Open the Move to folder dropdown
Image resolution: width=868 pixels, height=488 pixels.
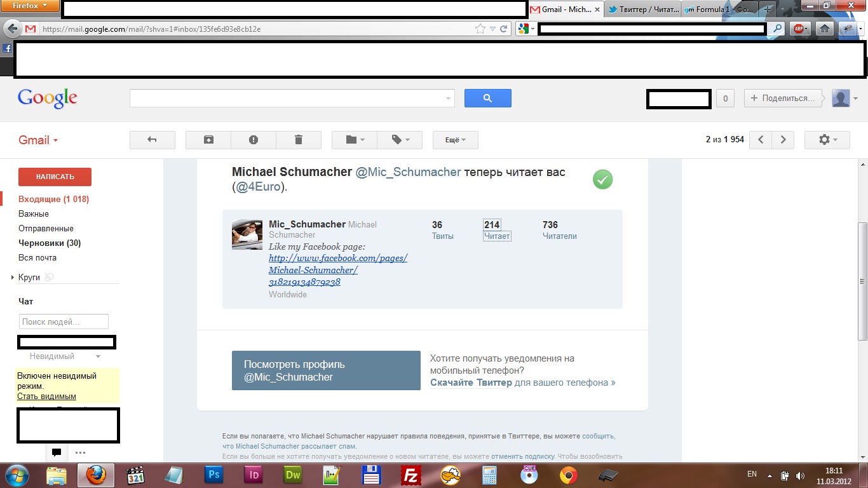click(x=355, y=140)
